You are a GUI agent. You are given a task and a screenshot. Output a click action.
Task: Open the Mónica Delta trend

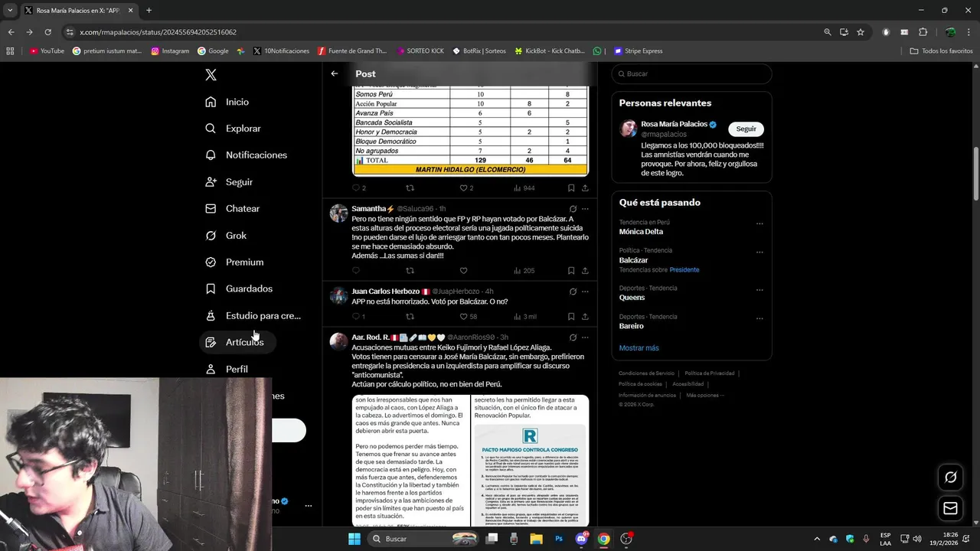pyautogui.click(x=641, y=231)
